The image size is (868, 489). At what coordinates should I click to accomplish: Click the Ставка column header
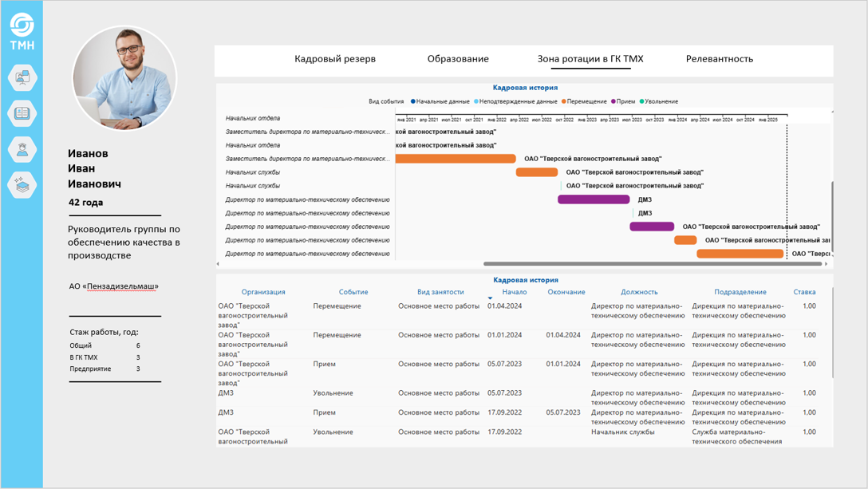[x=804, y=292]
